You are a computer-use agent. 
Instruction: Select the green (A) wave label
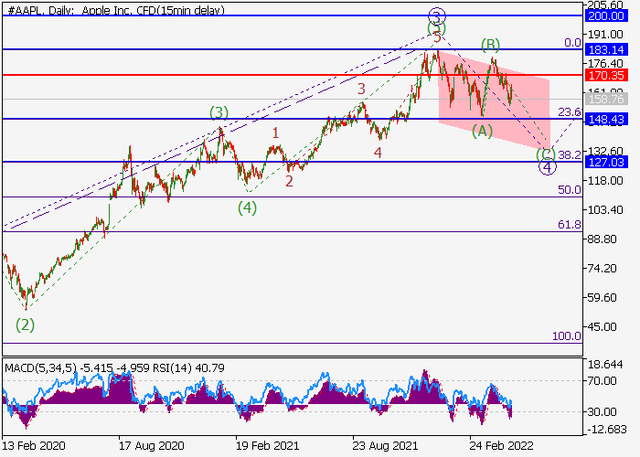click(482, 131)
